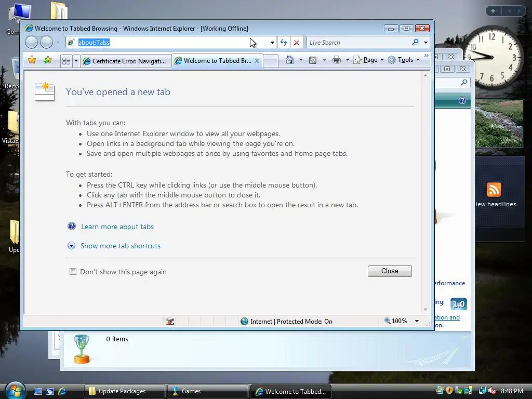The height and width of the screenshot is (399, 532).
Task: Click the View headlines gadget text
Action: tap(496, 204)
